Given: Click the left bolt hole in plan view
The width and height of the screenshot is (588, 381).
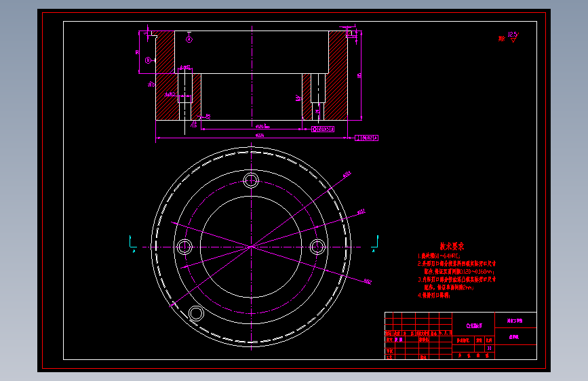Looking at the screenshot, I should (x=184, y=247).
